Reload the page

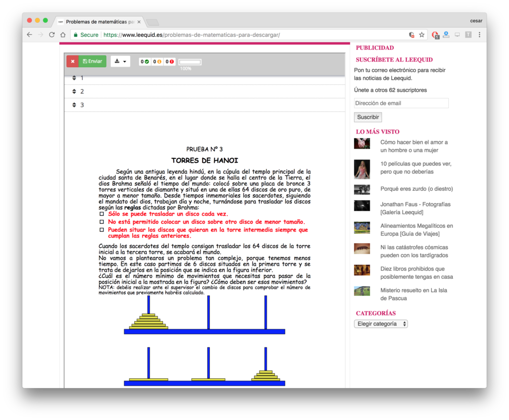(51, 35)
